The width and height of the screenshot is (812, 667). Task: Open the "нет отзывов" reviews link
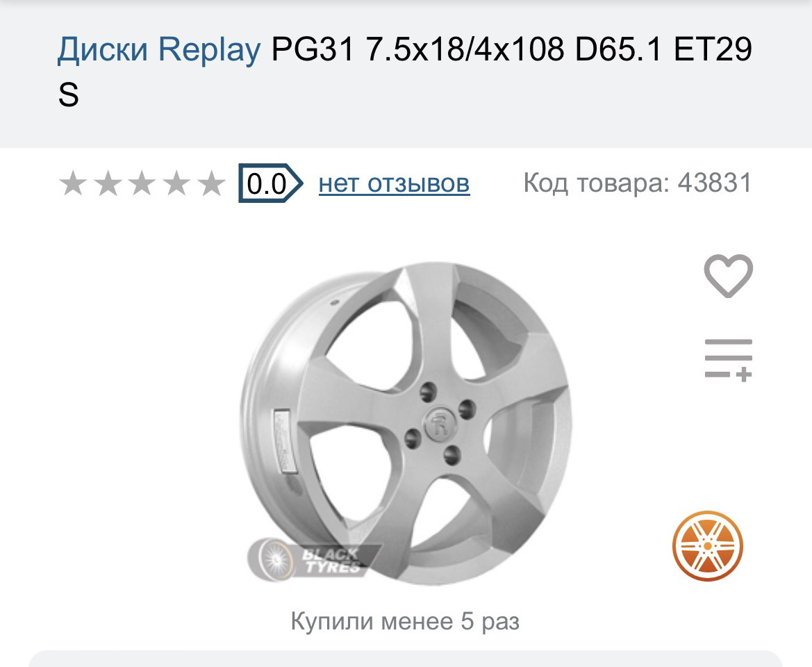click(394, 183)
